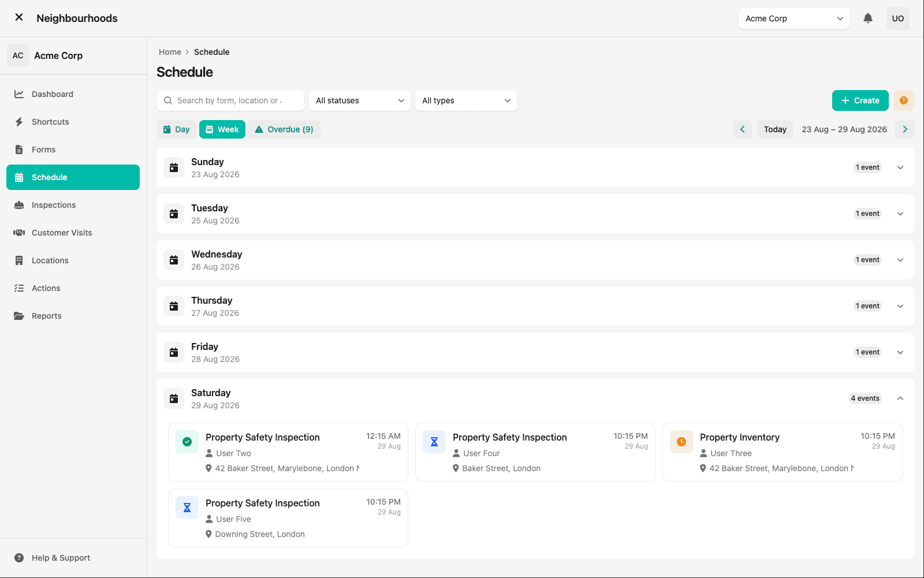Image resolution: width=924 pixels, height=578 pixels.
Task: Click the Thursday calendar icon
Action: click(174, 306)
